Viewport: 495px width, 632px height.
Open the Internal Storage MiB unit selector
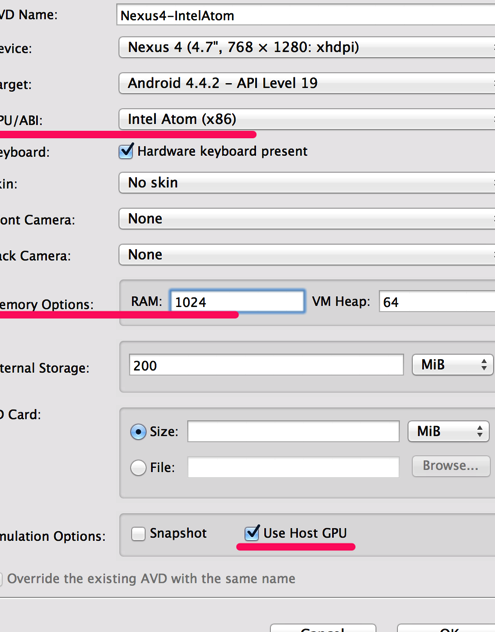452,365
